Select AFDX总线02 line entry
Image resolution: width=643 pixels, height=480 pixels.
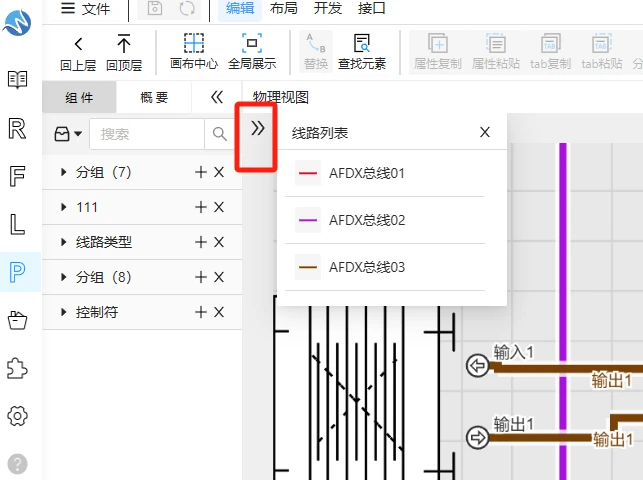(385, 220)
